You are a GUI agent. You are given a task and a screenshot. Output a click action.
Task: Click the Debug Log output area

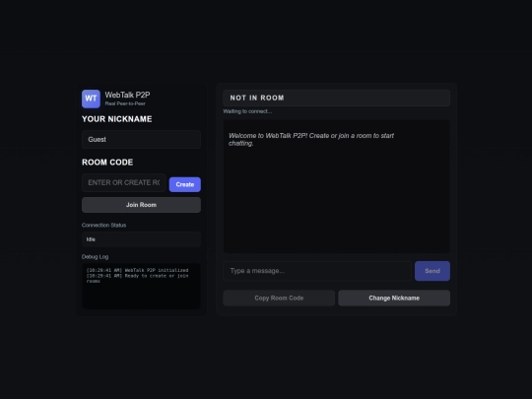[x=141, y=287]
